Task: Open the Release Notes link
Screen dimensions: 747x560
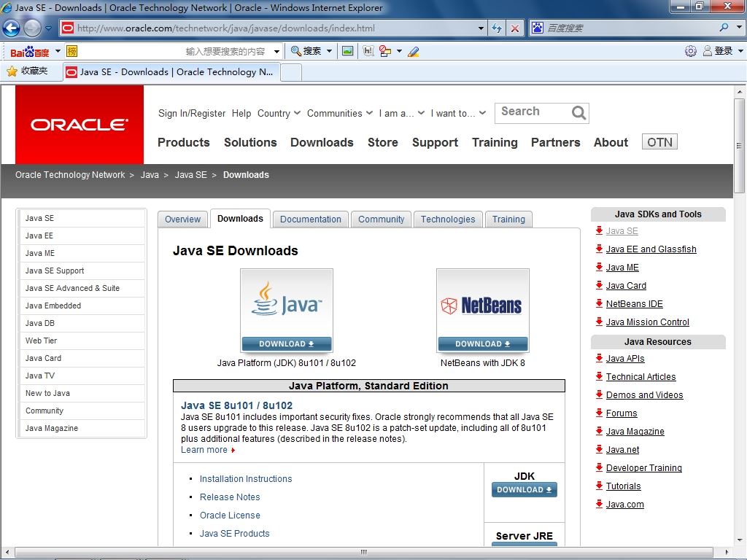Action: tap(230, 497)
